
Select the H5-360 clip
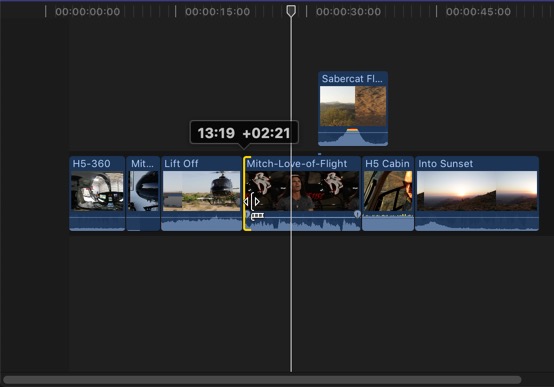(97, 193)
